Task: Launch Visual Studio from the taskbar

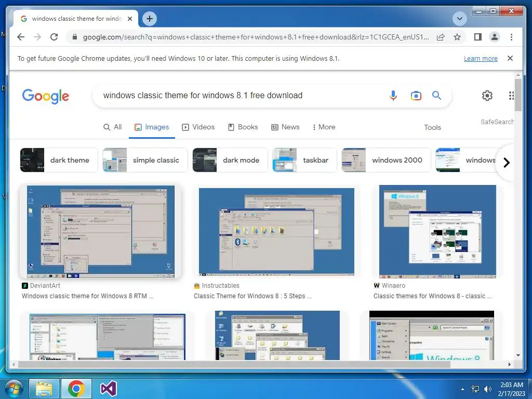Action: pyautogui.click(x=109, y=389)
